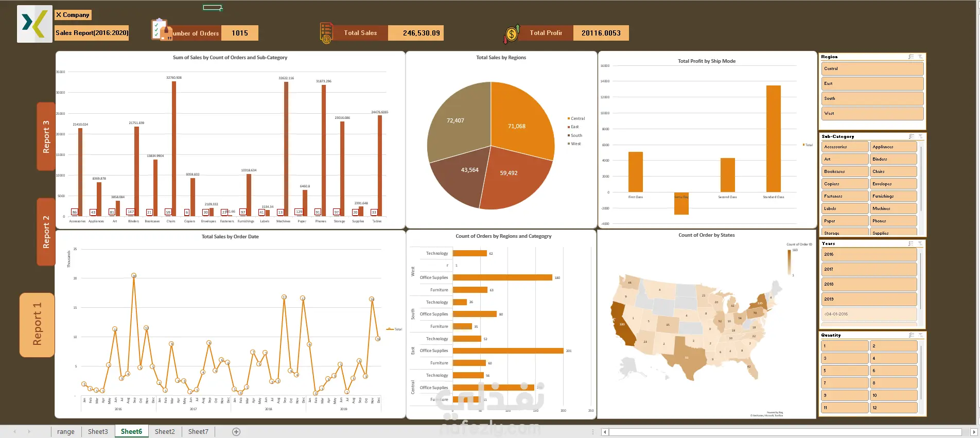Open the range sheet tab
This screenshot has height=438, width=980.
66,432
